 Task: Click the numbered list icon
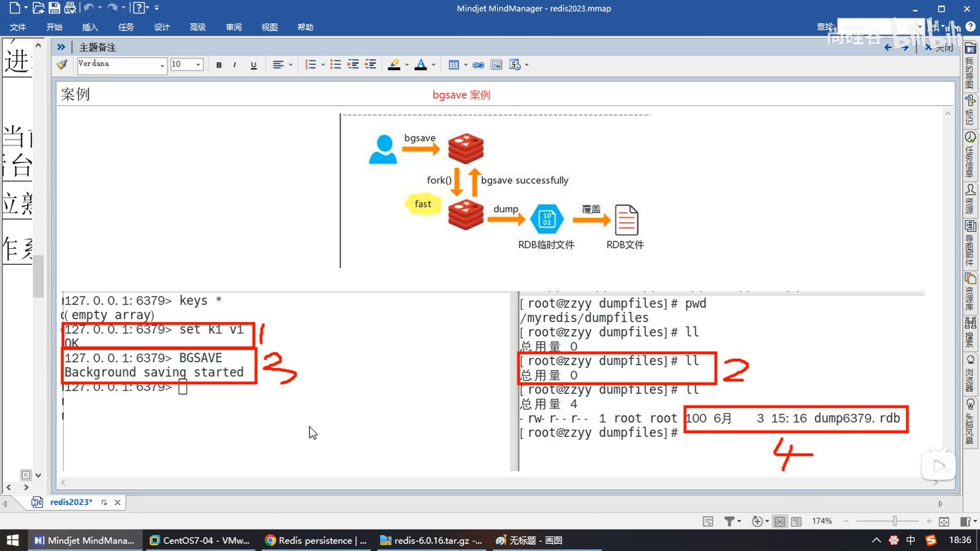click(310, 65)
